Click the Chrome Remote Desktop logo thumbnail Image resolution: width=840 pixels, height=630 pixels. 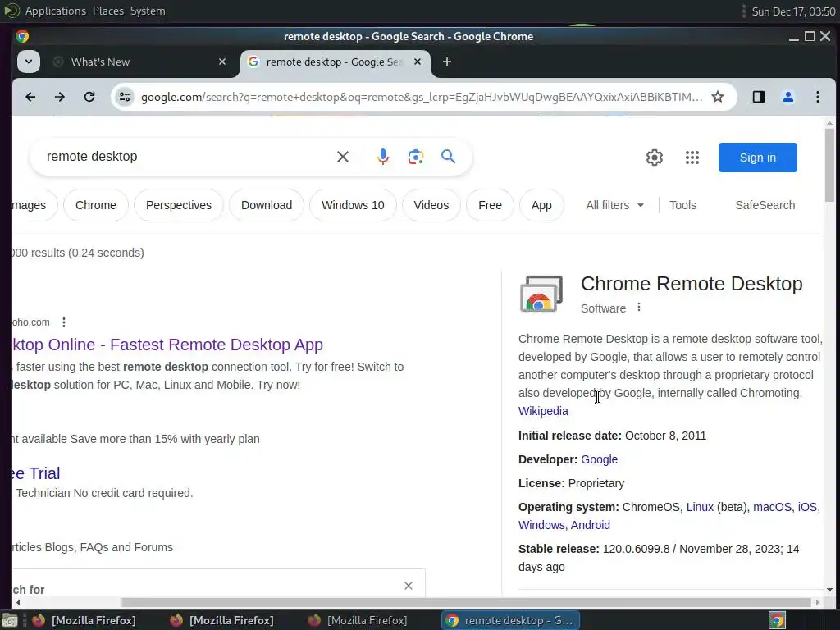click(x=541, y=293)
